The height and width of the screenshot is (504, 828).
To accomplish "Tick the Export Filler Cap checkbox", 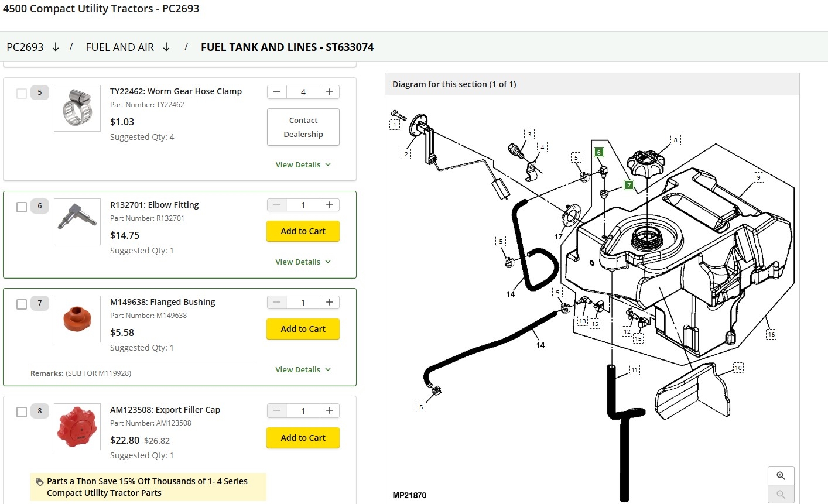I will tap(22, 412).
